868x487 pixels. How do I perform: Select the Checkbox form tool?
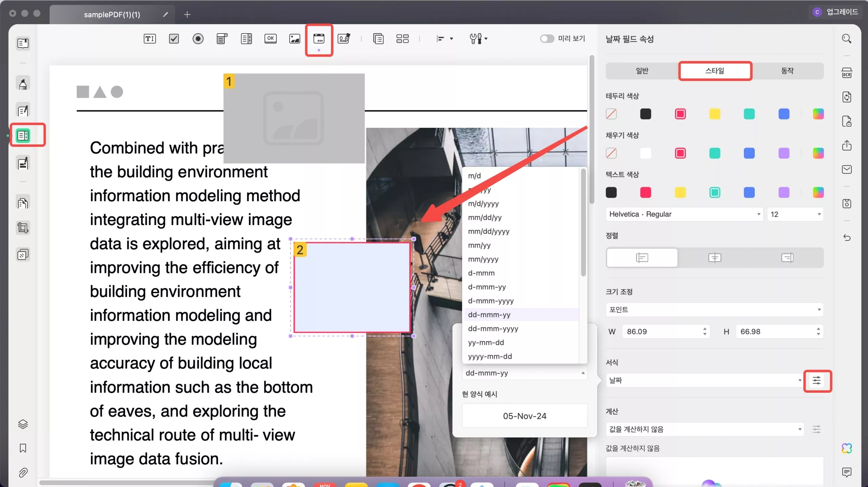pos(174,39)
